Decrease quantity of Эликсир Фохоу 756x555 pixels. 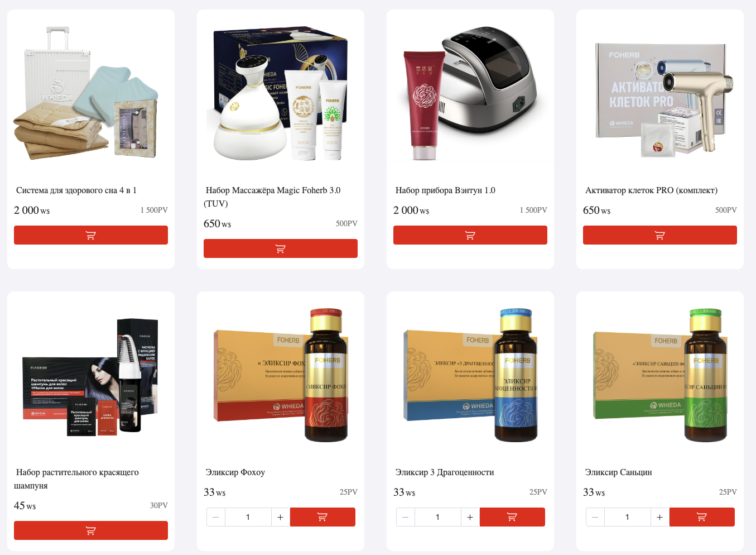pos(216,517)
